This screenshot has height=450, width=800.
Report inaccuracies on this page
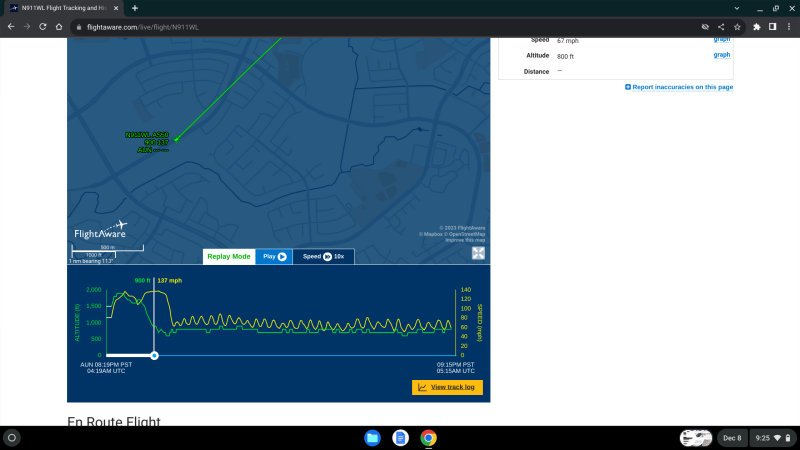[x=679, y=87]
